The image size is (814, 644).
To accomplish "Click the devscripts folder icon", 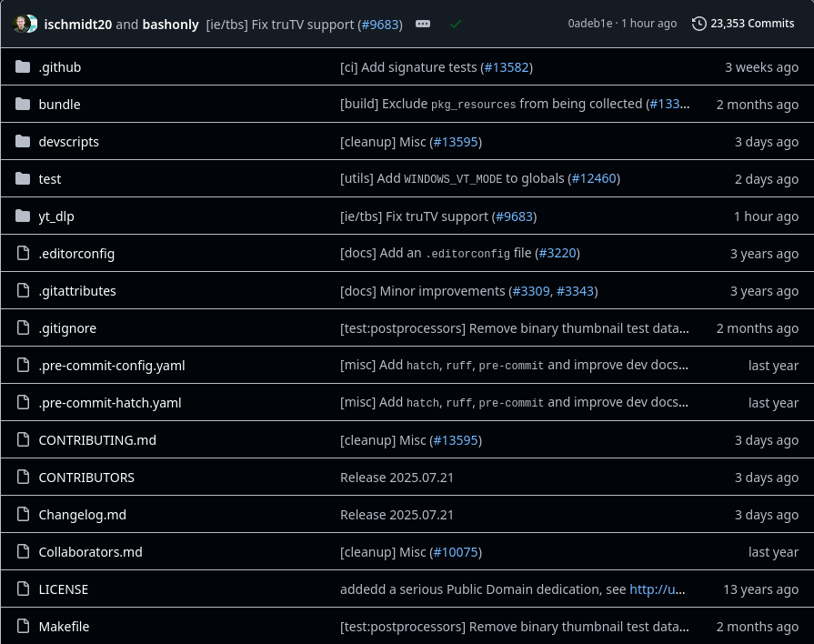I will click(x=23, y=142).
